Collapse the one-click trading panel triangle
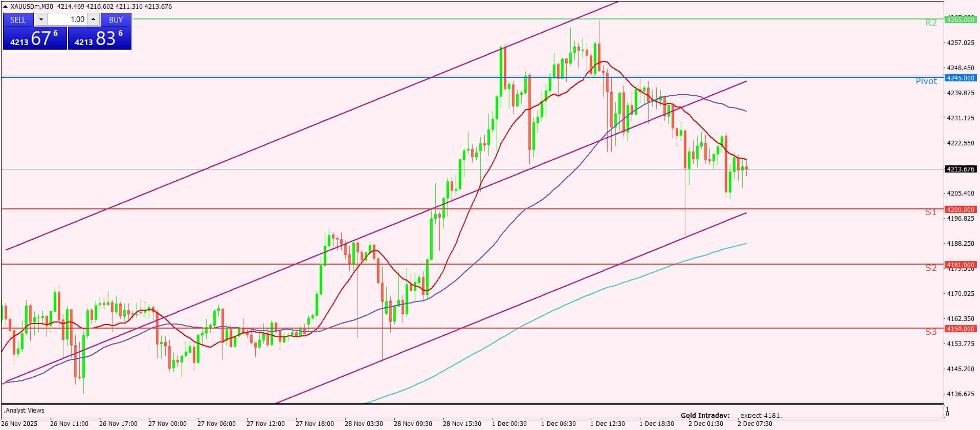 (x=5, y=7)
